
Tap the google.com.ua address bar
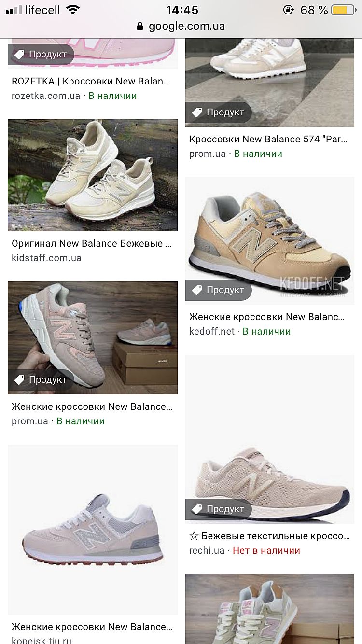(x=181, y=26)
